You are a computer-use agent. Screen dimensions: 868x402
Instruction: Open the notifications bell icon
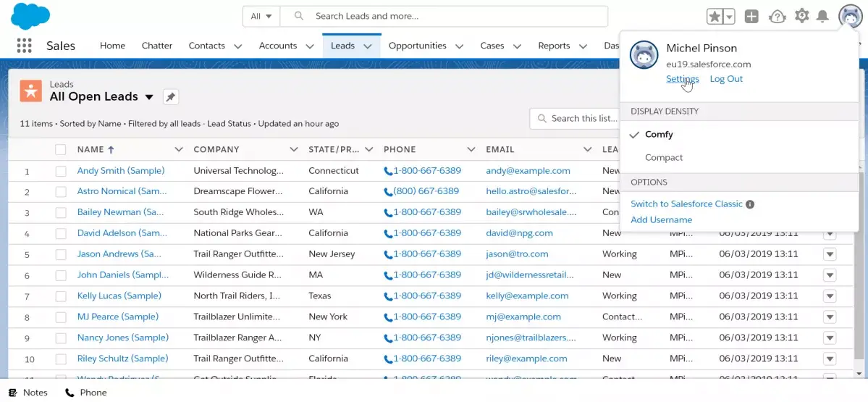(x=822, y=16)
